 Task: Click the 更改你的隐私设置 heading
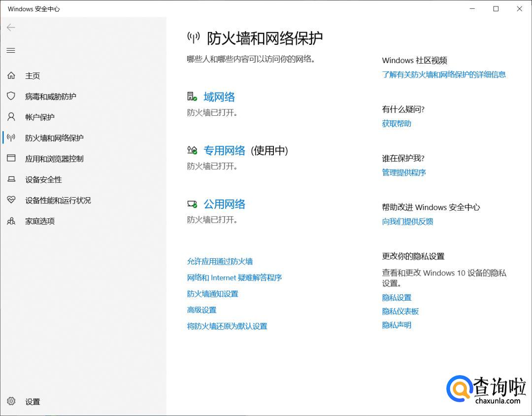pyautogui.click(x=413, y=256)
